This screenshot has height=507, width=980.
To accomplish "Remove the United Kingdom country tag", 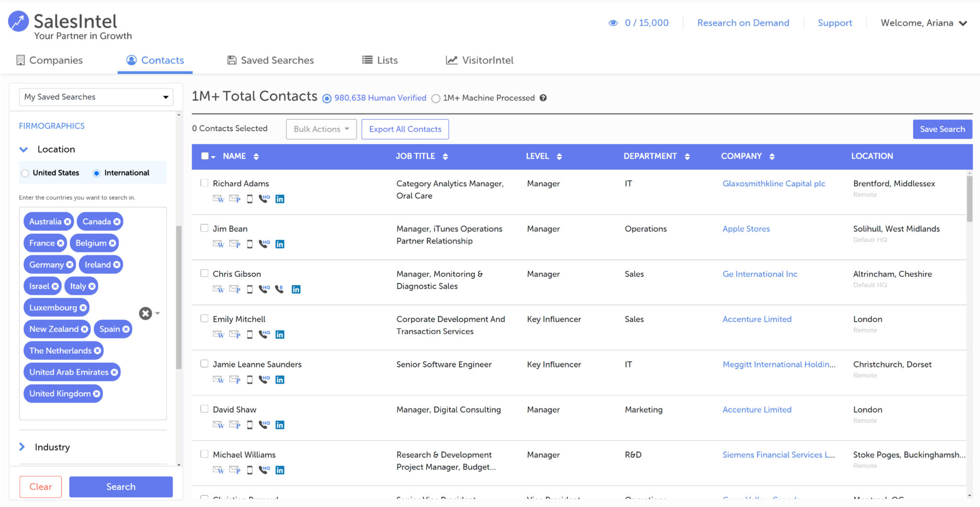I will [x=97, y=394].
